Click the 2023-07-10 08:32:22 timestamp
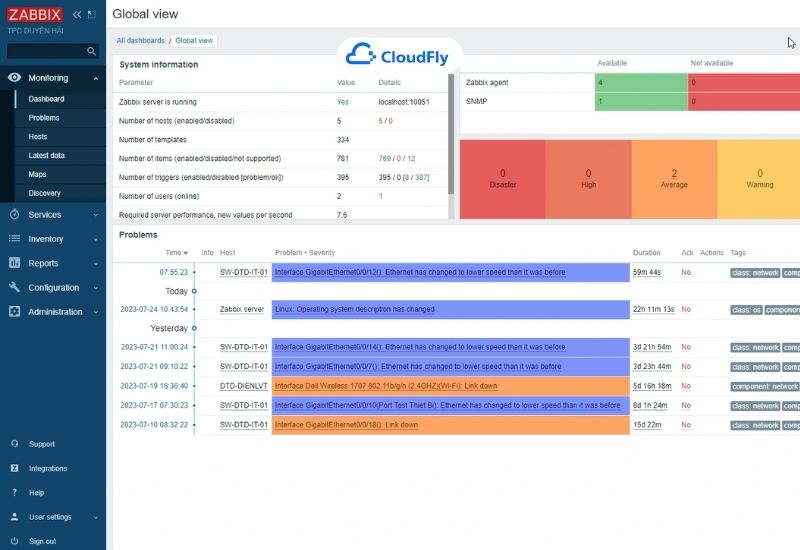 154,424
